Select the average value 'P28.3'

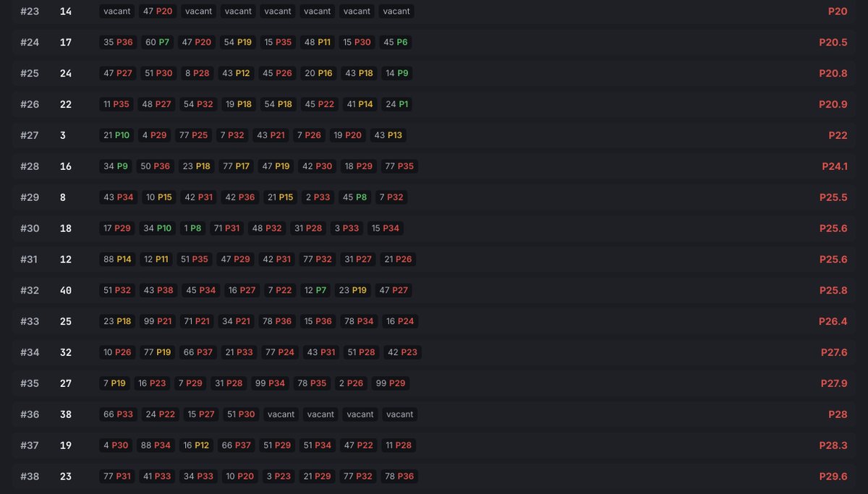pos(833,446)
